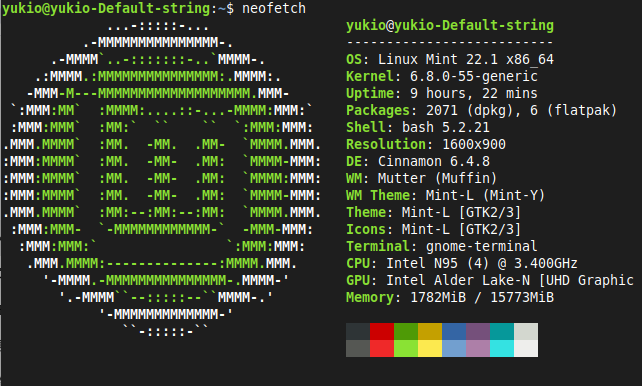Click the Terminal gnome-terminal line
This screenshot has height=386, width=642.
(x=442, y=246)
